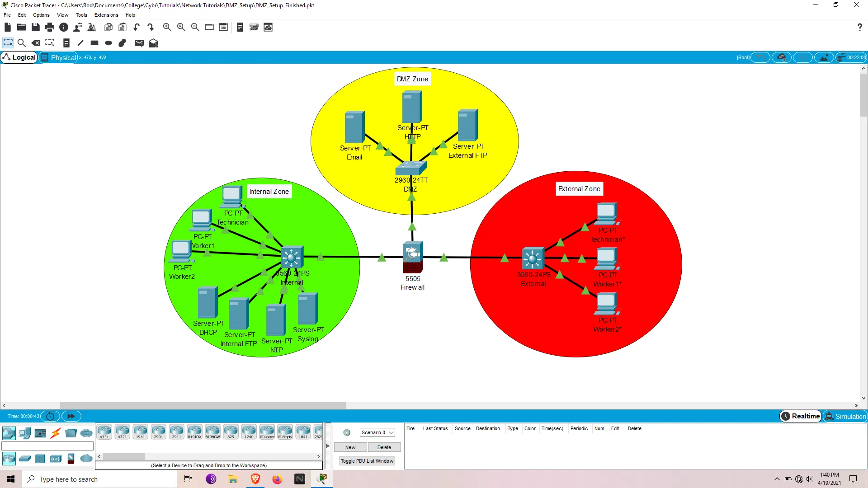Screen dimensions: 868x488
Task: Click the New button in PDU list
Action: click(x=350, y=447)
